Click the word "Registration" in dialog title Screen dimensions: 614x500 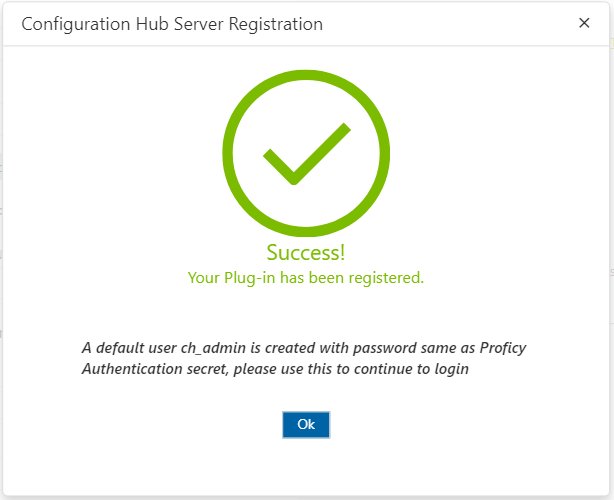coord(276,24)
